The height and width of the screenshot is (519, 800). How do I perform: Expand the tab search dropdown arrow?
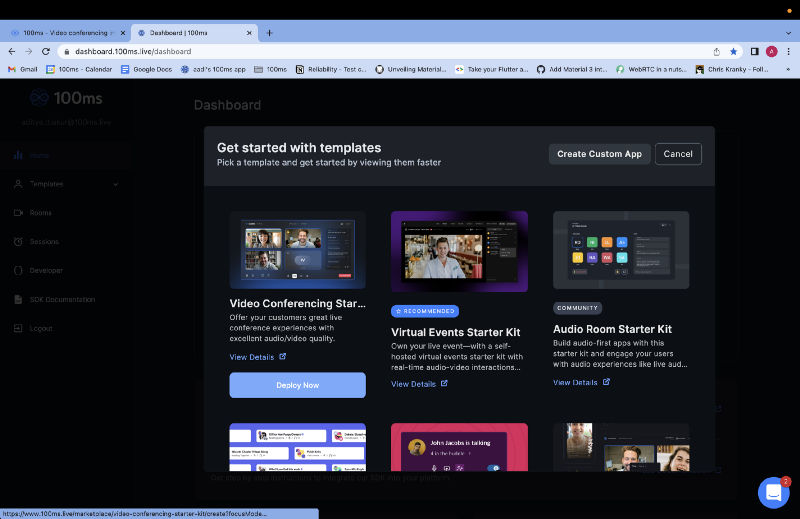coord(788,33)
